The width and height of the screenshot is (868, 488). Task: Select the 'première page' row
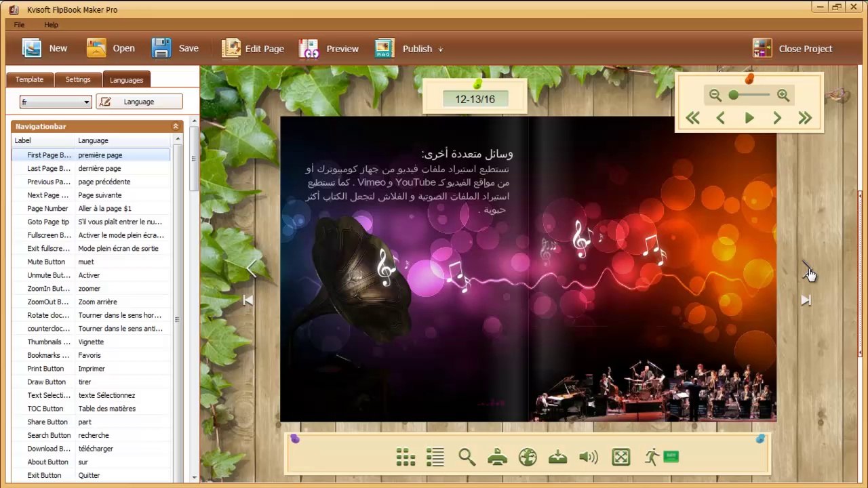(x=91, y=155)
